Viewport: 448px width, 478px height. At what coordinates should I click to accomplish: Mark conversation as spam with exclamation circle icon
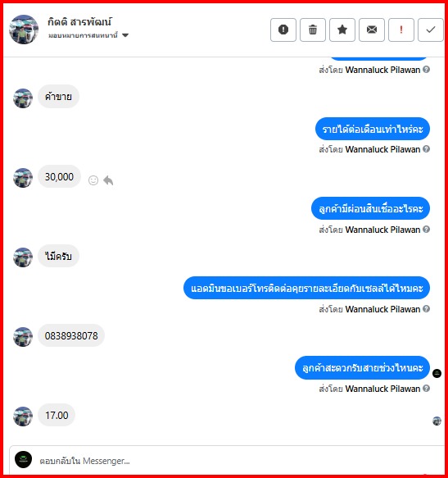tap(283, 30)
